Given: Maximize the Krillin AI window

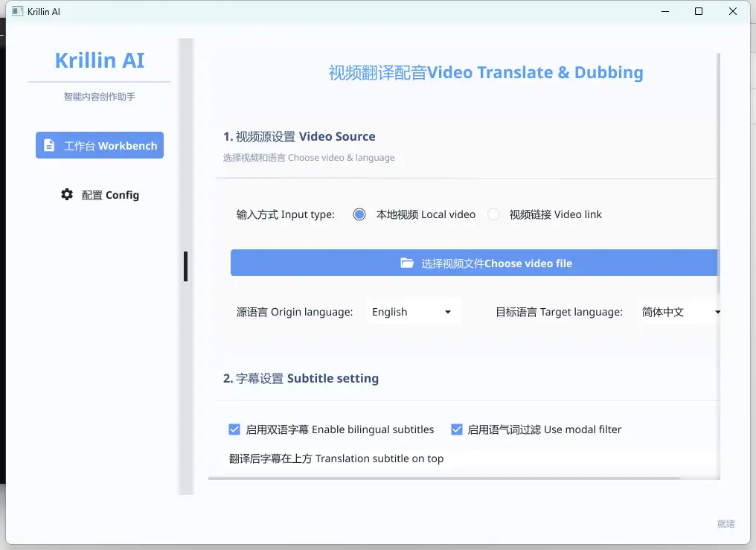Looking at the screenshot, I should [x=699, y=12].
